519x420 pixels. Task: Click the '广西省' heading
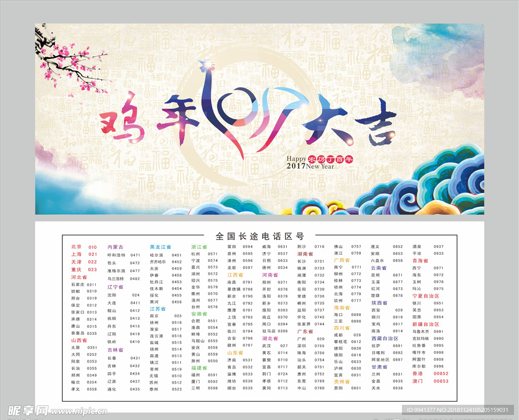pos(342,260)
